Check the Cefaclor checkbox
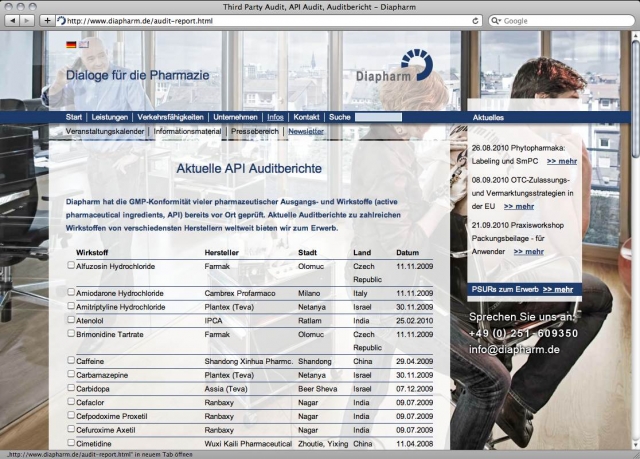The width and height of the screenshot is (640, 459). coord(71,401)
